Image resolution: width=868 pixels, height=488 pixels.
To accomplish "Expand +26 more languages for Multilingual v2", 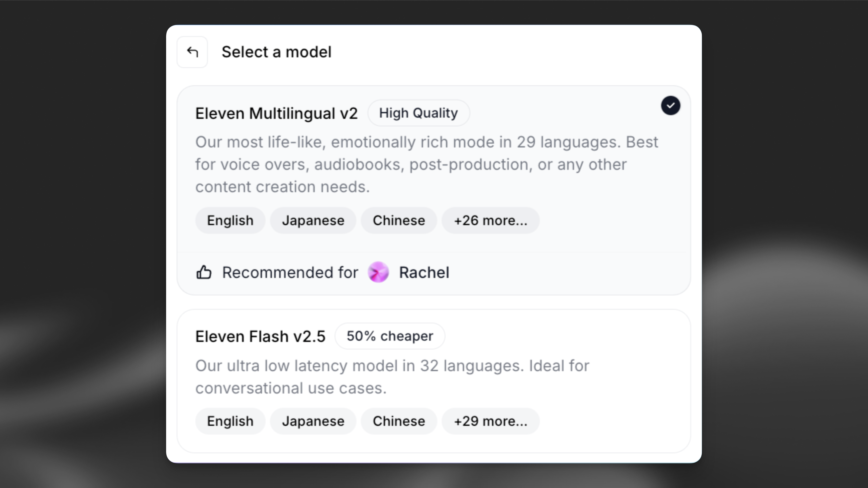I will (x=491, y=220).
